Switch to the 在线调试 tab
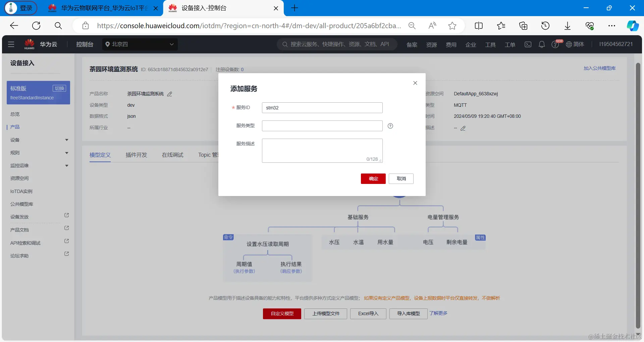The height and width of the screenshot is (342, 644). tap(172, 155)
